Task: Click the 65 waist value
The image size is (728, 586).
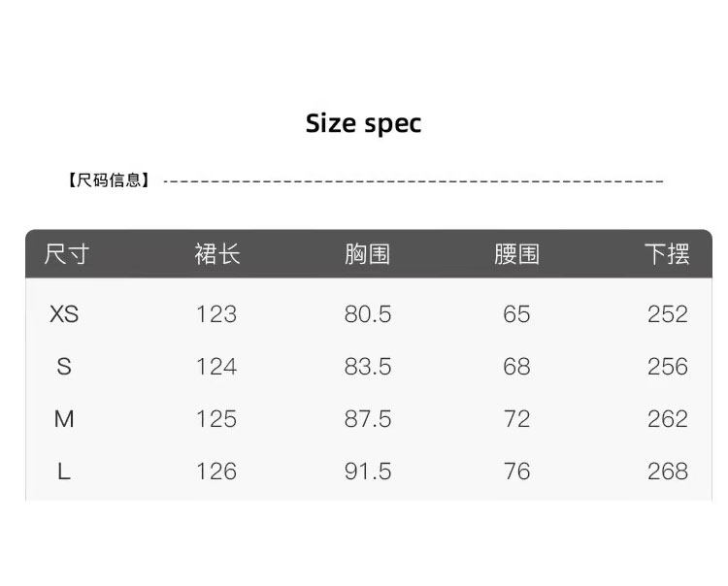Action: click(x=517, y=314)
